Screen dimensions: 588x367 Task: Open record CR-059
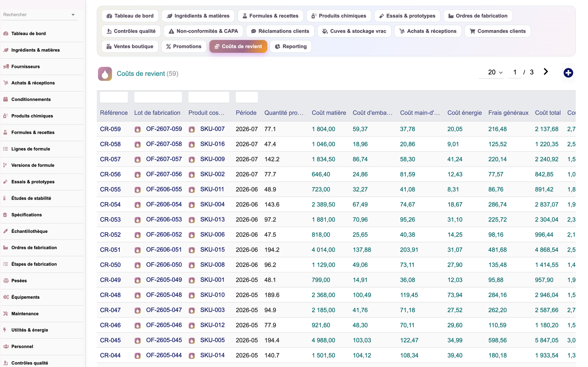[110, 129]
